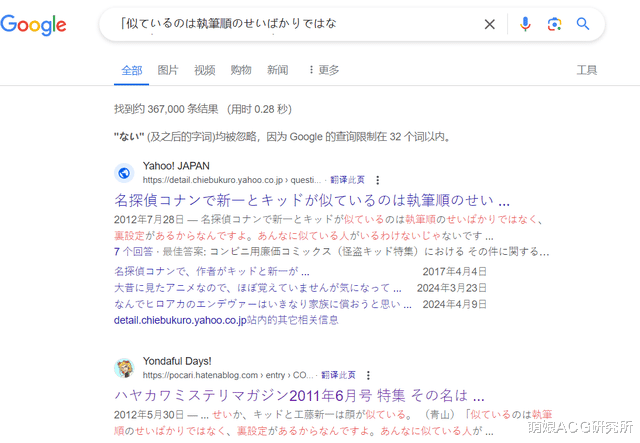Click the detail.chiebukuro.yahoo.co.jp URL breadcrumb
640x443 pixels.
[231, 180]
